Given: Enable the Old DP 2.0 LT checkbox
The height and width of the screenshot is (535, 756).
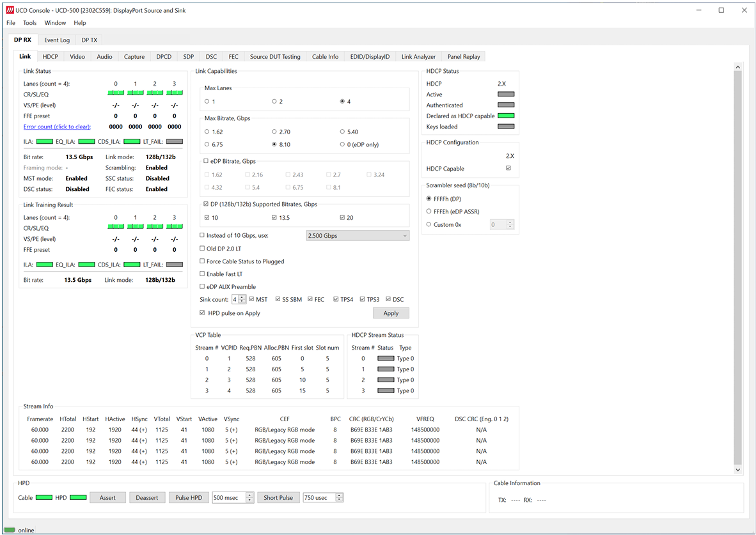Looking at the screenshot, I should [203, 249].
